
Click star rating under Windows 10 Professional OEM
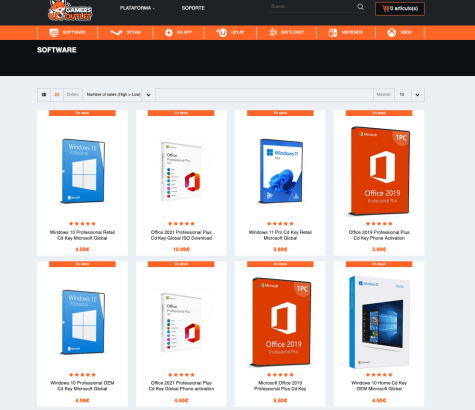[82, 375]
